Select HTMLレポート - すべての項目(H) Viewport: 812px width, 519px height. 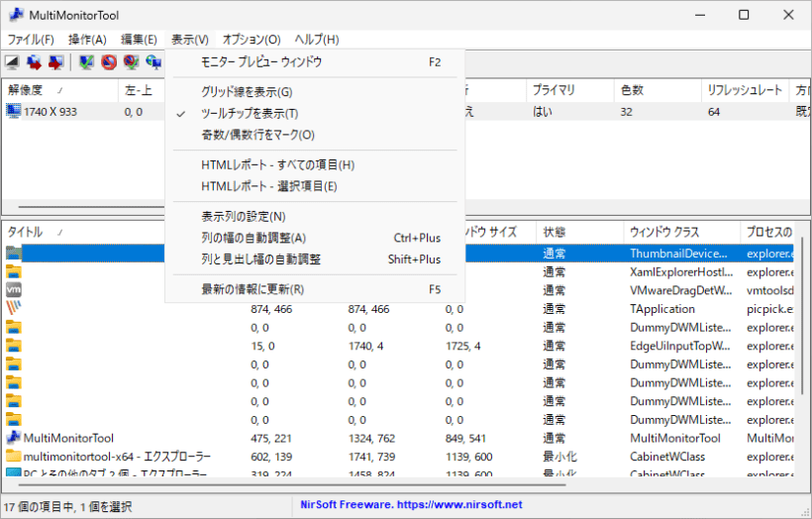pos(315,165)
